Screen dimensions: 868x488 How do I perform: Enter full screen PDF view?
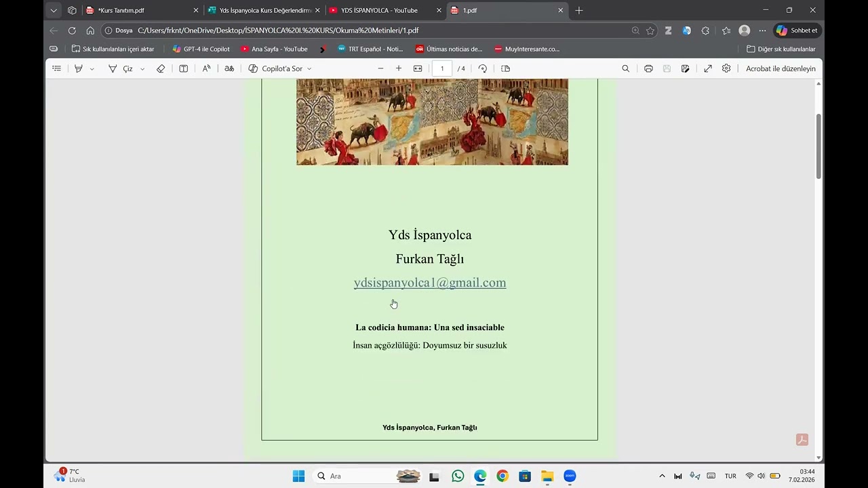pyautogui.click(x=708, y=68)
